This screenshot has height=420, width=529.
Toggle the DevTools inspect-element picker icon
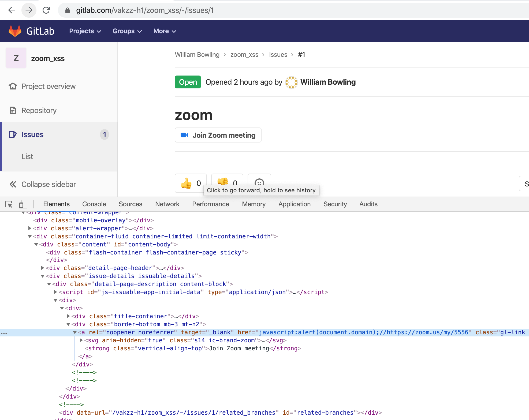click(9, 204)
